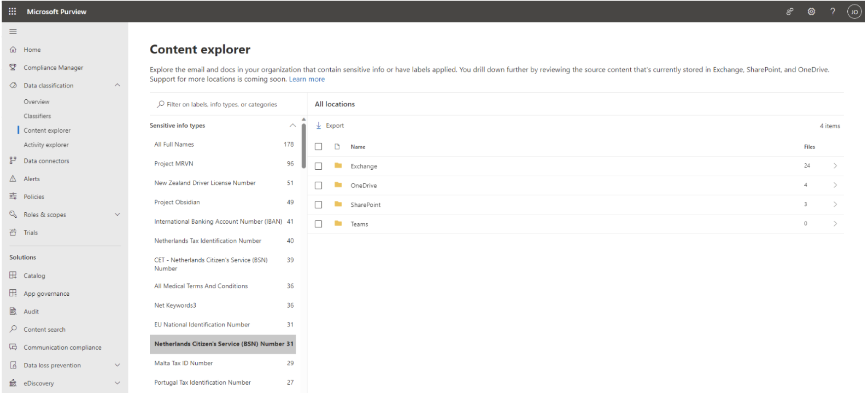Click the Exchange folder icon
This screenshot has width=868, height=393.
click(338, 165)
